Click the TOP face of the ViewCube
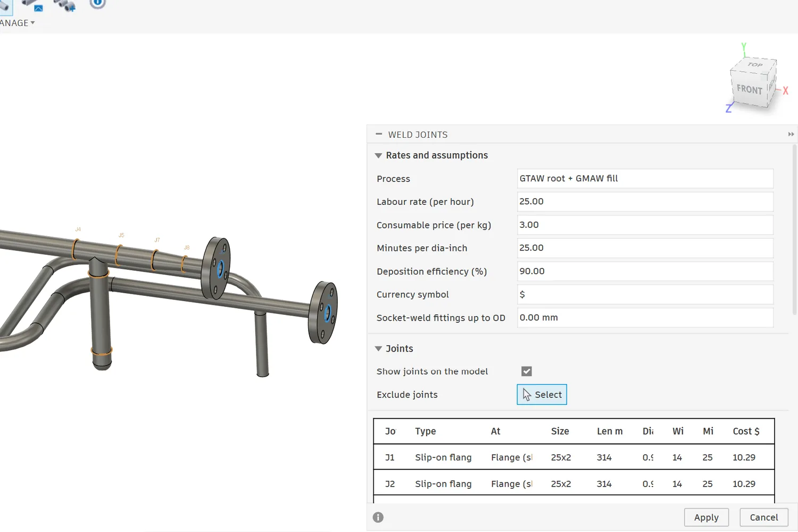Image resolution: width=798 pixels, height=532 pixels. (755, 65)
